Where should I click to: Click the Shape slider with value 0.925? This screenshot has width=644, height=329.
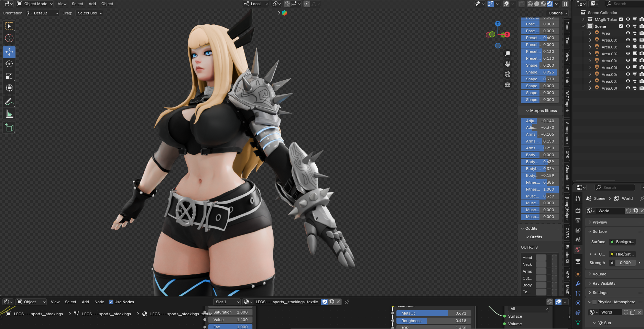pyautogui.click(x=540, y=72)
